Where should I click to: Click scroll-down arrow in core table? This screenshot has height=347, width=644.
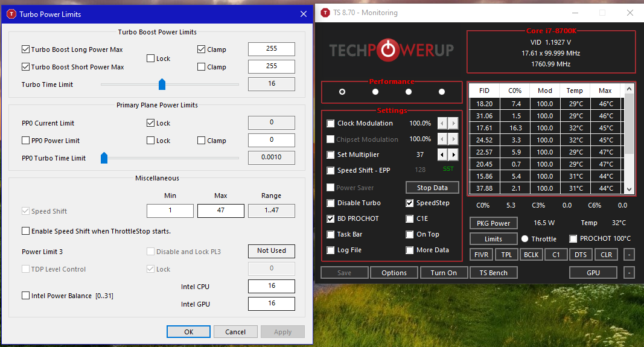[629, 189]
